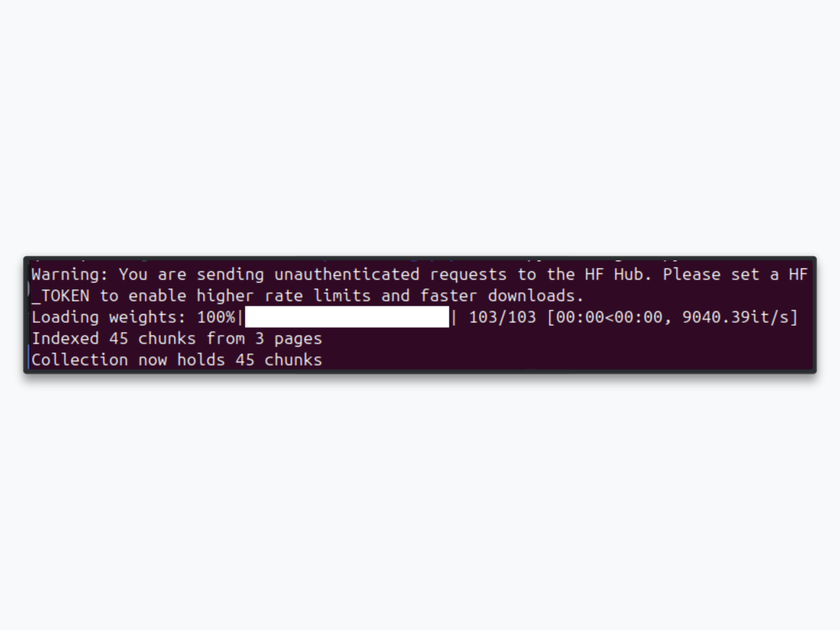Click the word "Collection" on last line
840x630 pixels.
[80, 360]
